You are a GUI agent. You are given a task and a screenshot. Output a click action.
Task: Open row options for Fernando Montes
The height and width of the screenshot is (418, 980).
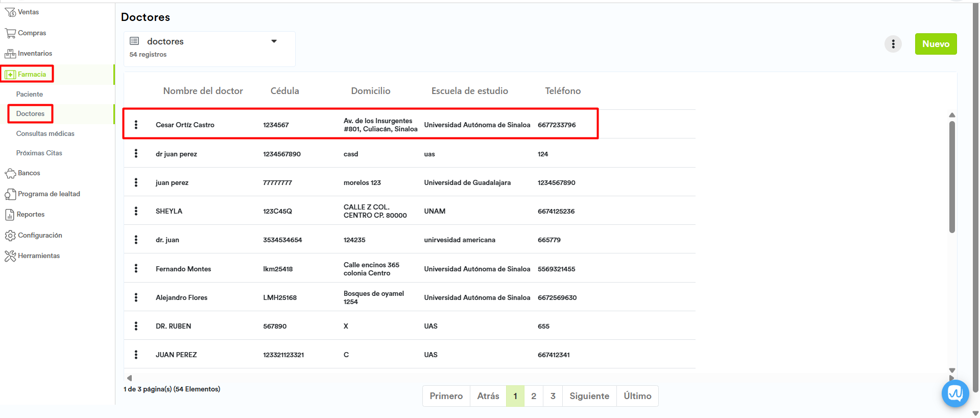[x=136, y=269]
